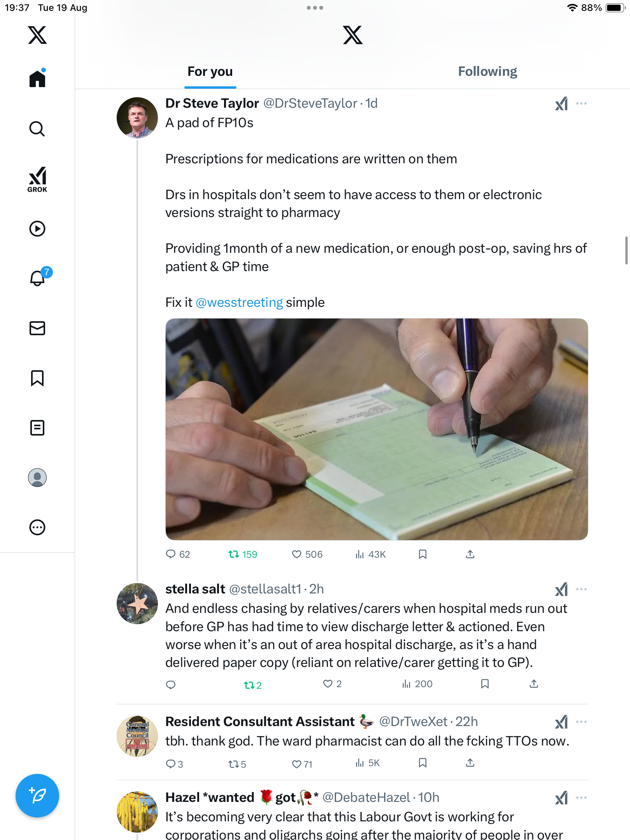Open the Search page in sidebar
Viewport: 630px width, 840px height.
[37, 129]
